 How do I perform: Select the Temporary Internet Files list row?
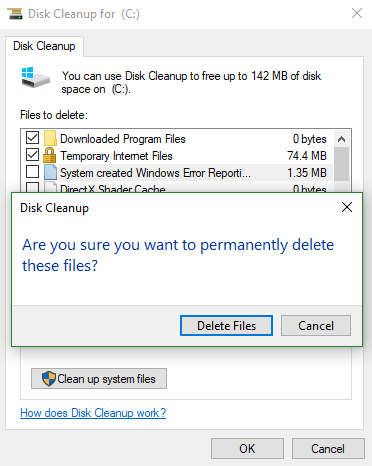(176, 156)
